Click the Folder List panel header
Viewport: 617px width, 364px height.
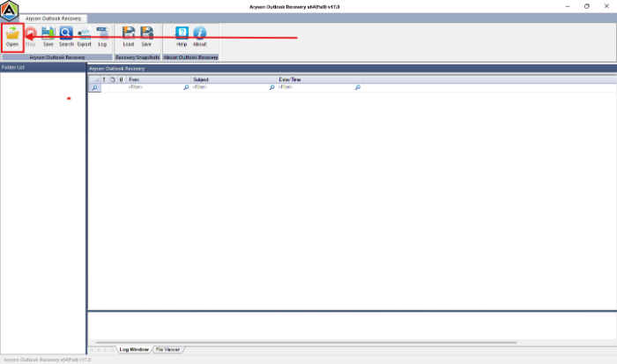coord(43,68)
